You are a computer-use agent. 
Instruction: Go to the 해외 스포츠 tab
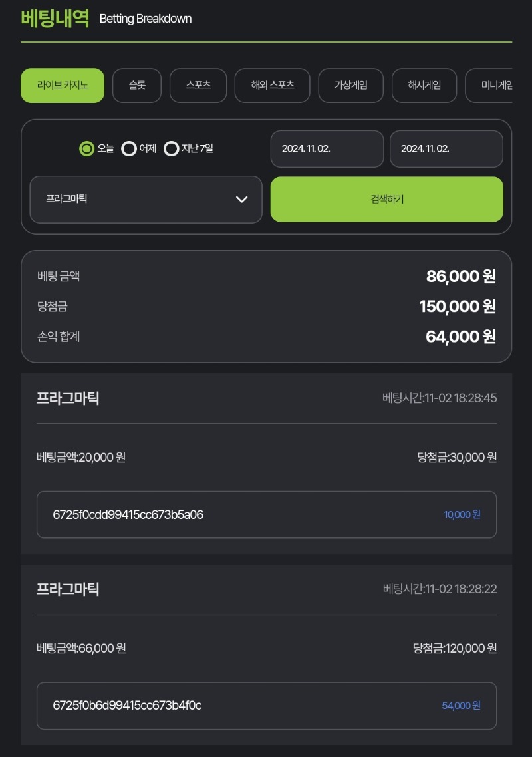(272, 85)
